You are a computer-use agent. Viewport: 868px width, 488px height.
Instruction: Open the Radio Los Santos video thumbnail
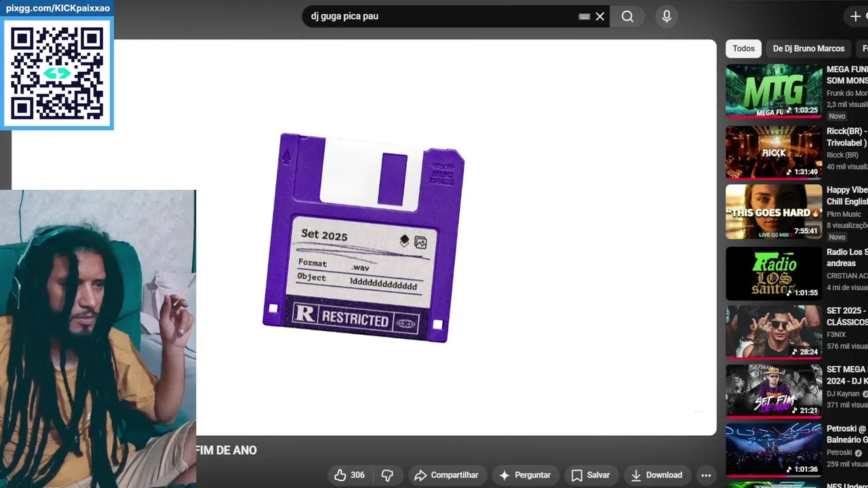(774, 273)
